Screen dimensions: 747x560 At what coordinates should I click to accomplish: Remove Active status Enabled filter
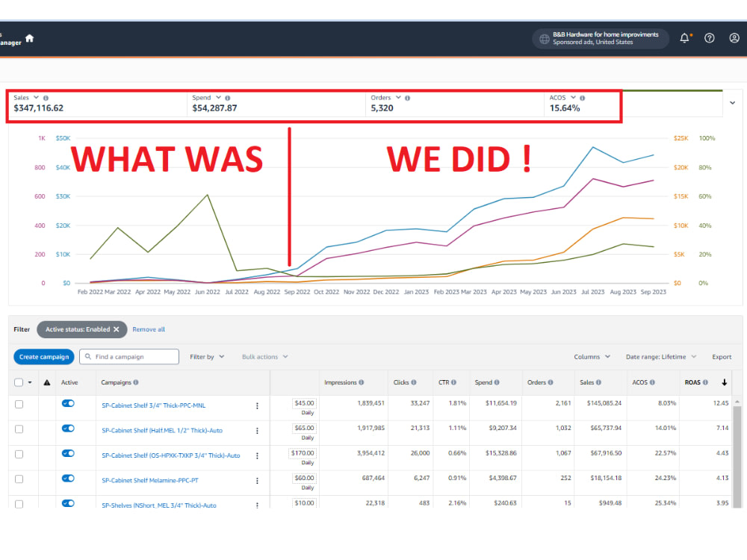[x=117, y=329]
